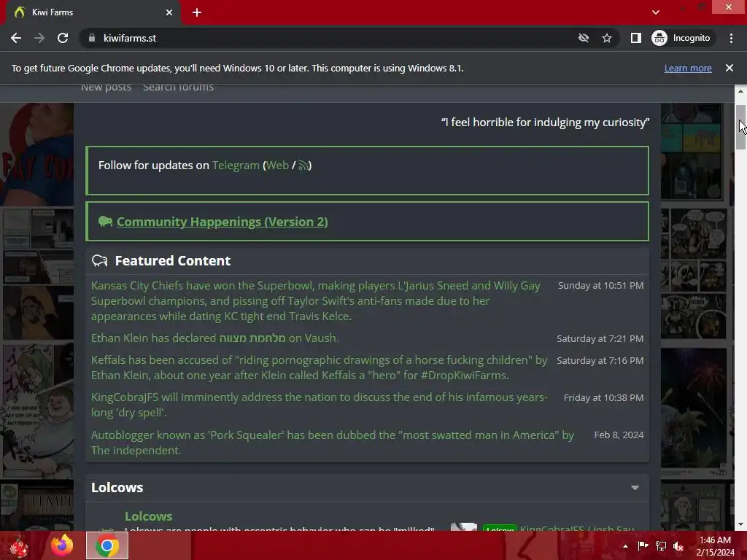The height and width of the screenshot is (560, 747).
Task: Show hidden system tray icons
Action: 625,546
